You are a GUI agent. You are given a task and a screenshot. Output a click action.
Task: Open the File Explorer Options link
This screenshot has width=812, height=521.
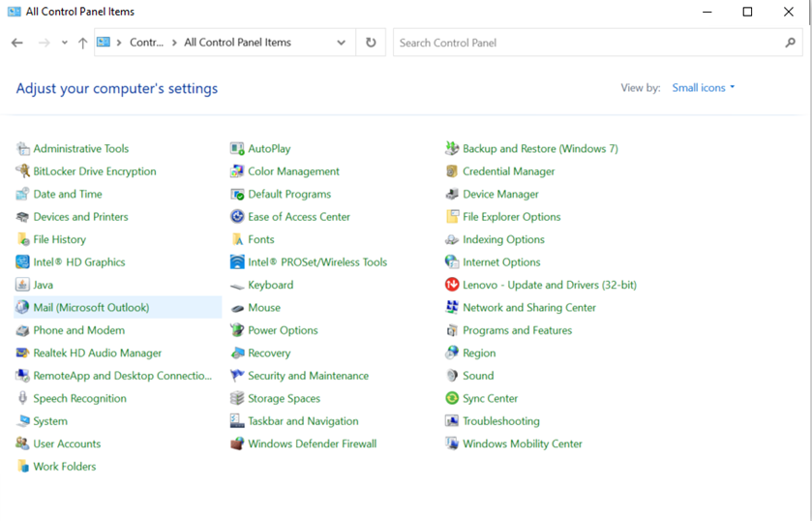512,217
